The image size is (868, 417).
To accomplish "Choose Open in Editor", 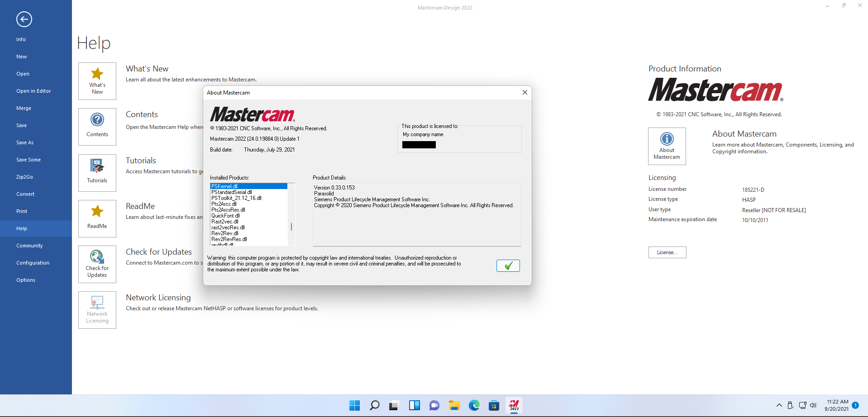I will coord(36,91).
